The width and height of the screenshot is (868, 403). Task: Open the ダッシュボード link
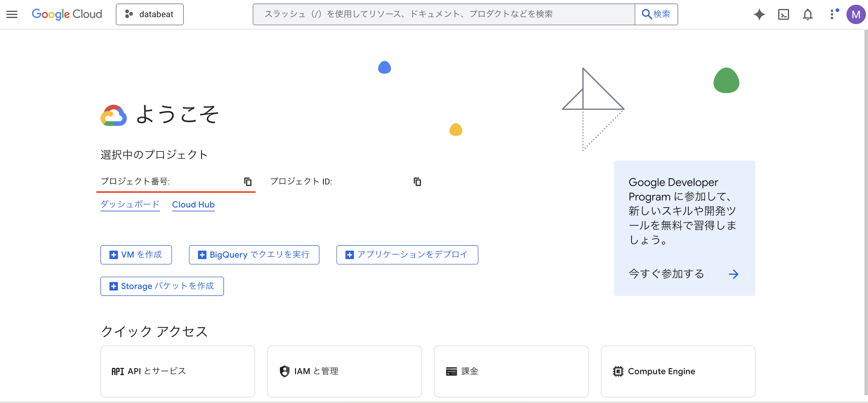pos(130,204)
